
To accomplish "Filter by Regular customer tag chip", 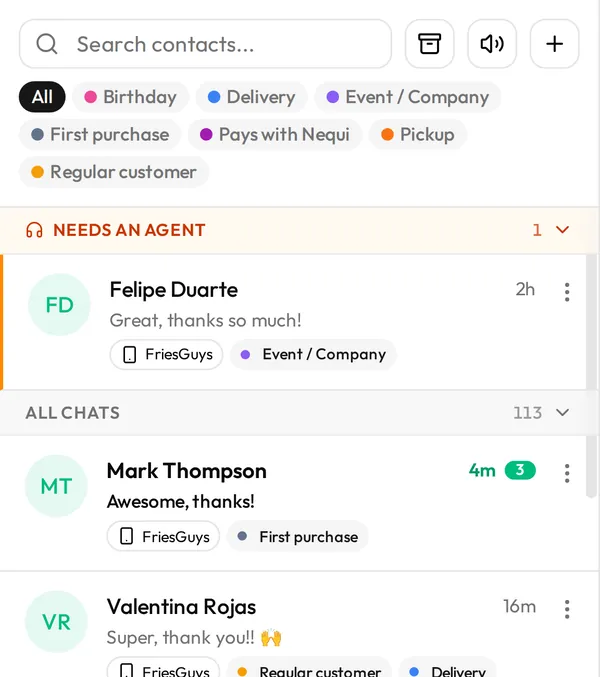I will (x=114, y=172).
